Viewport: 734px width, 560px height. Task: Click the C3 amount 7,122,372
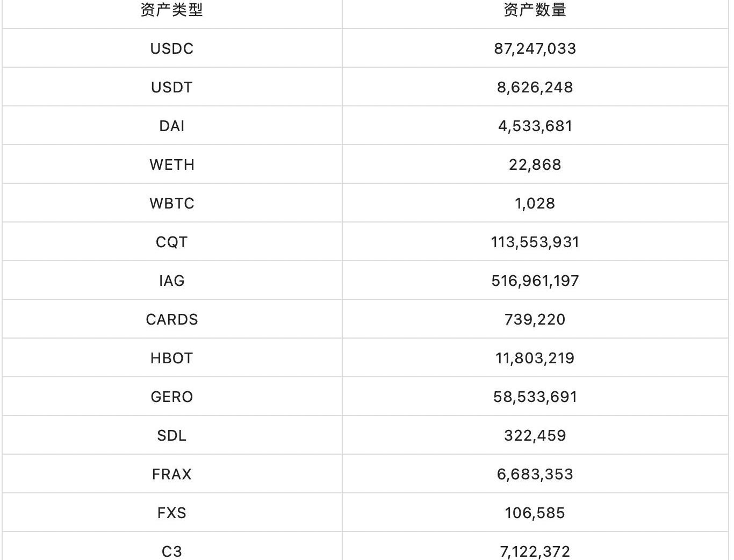pyautogui.click(x=535, y=551)
